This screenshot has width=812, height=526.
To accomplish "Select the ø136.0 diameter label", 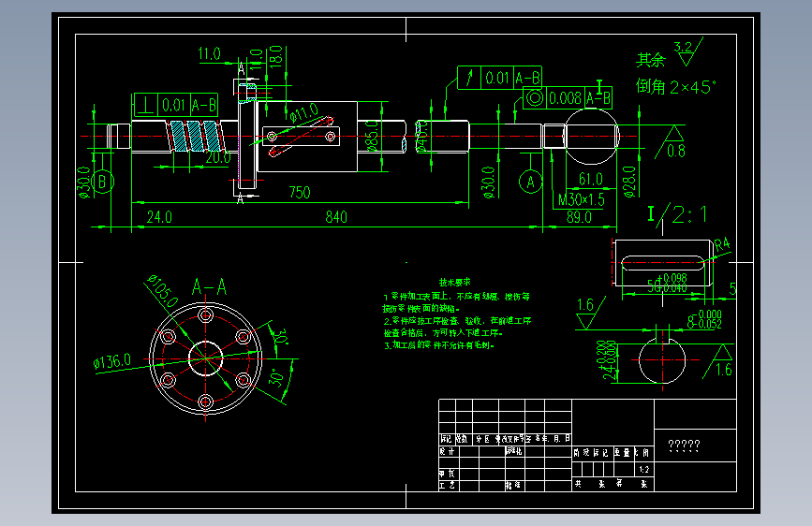I will [x=111, y=361].
